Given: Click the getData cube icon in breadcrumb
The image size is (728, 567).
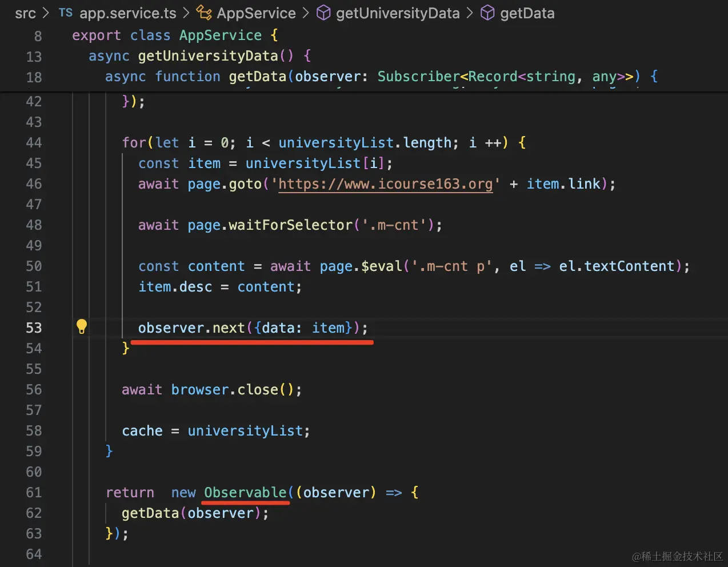Looking at the screenshot, I should (487, 13).
